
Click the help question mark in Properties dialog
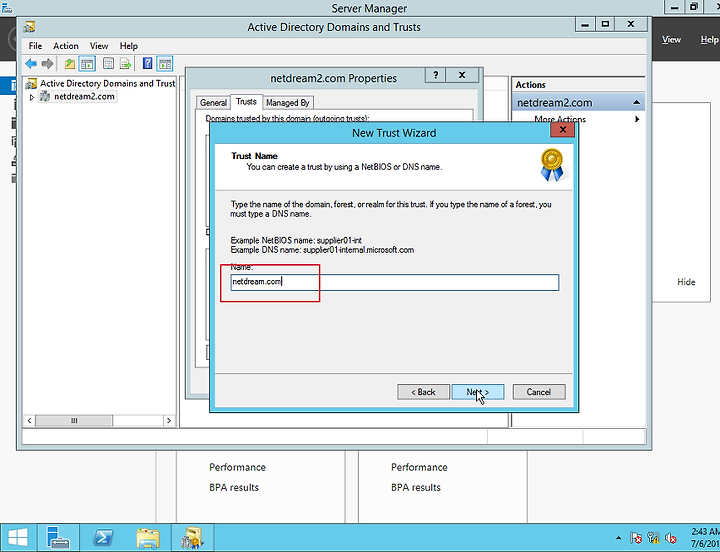(x=436, y=75)
